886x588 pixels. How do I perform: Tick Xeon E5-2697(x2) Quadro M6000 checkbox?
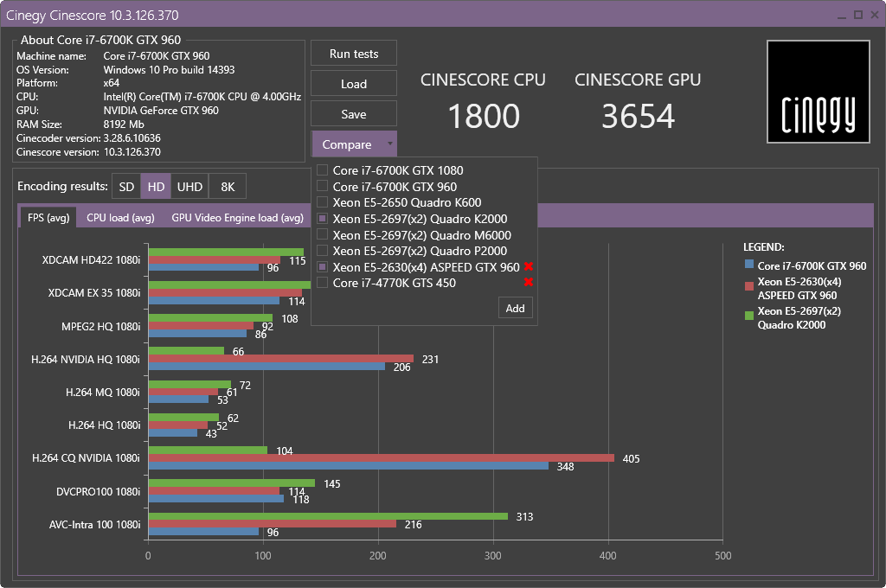[322, 234]
